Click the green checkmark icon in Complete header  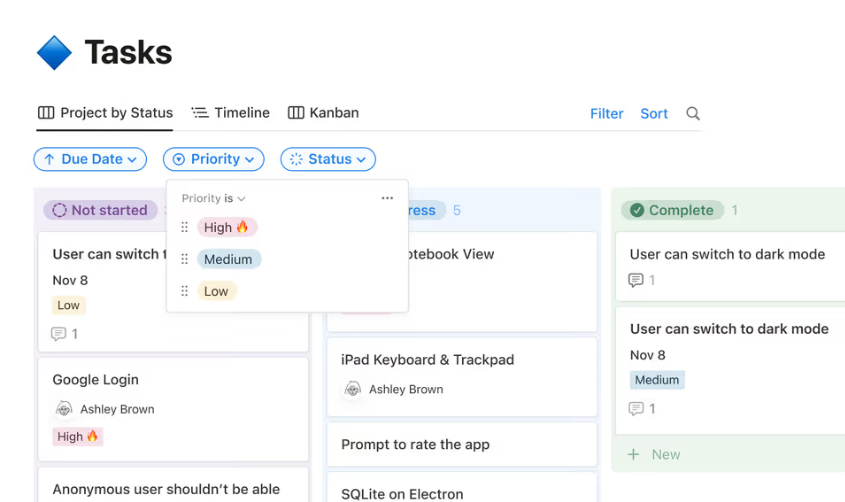(637, 210)
